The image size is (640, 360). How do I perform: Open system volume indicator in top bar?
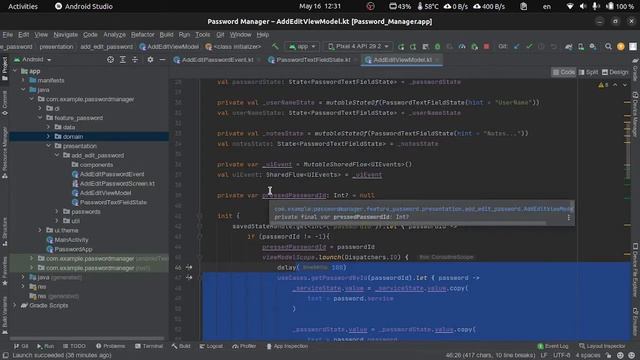[583, 7]
